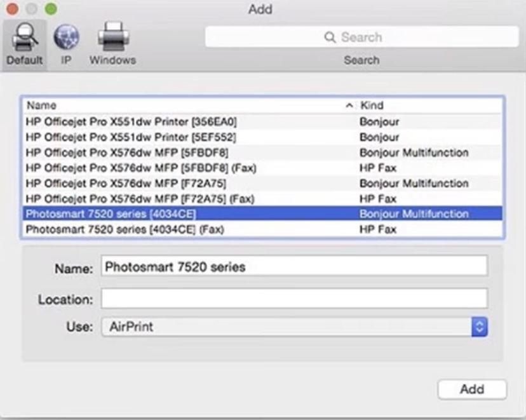Click the empty Location field
This screenshot has height=420, width=526.
(x=286, y=299)
